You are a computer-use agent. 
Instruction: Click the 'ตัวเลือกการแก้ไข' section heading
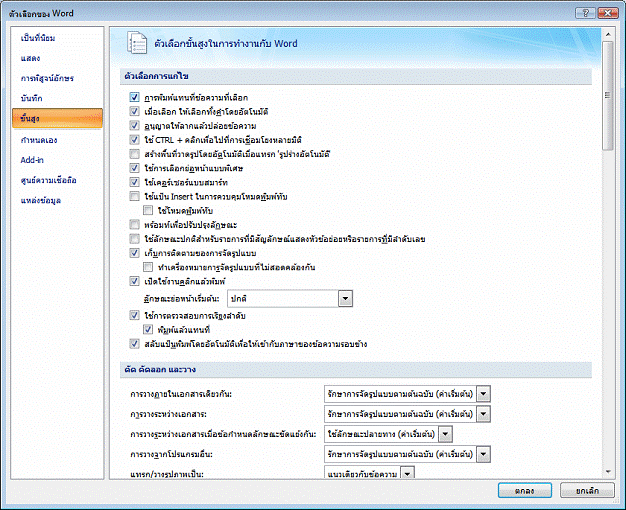[x=156, y=76]
